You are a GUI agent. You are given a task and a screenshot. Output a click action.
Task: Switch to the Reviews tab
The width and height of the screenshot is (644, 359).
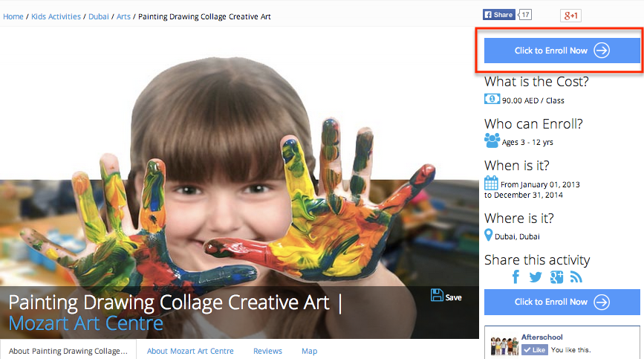click(x=267, y=351)
